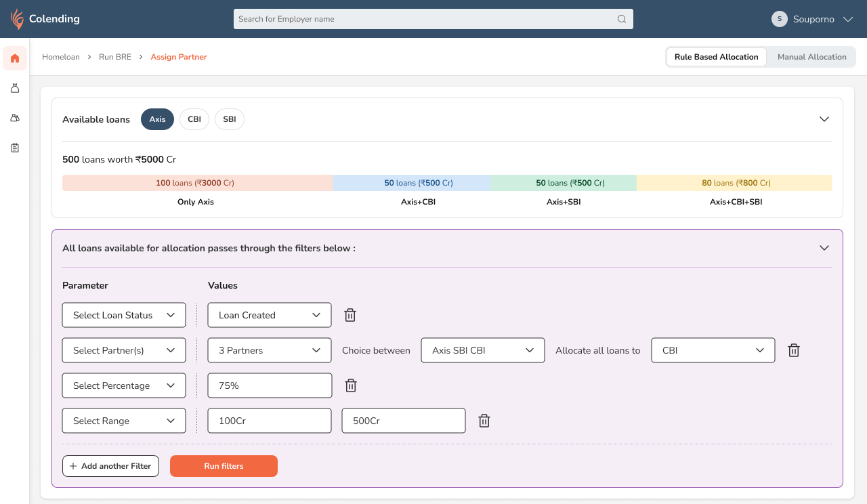Collapse the Available loans panel
Viewport: 867px width, 504px height.
(x=824, y=119)
